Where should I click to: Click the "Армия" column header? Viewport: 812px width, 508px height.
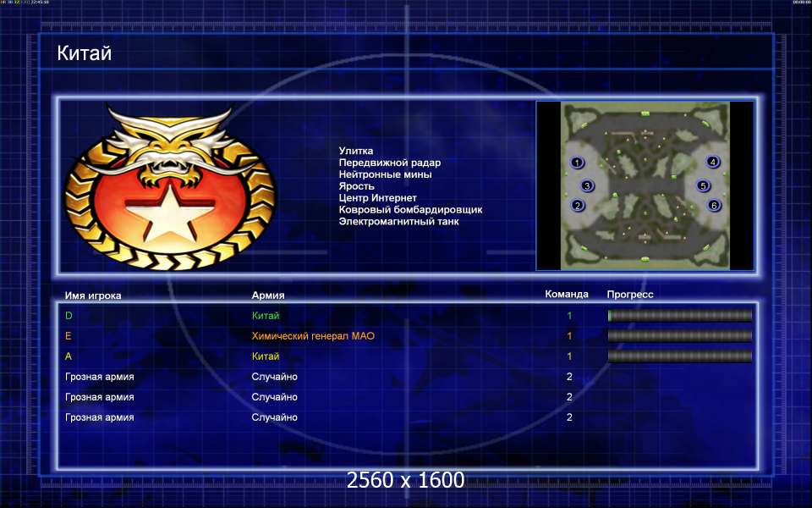point(268,295)
